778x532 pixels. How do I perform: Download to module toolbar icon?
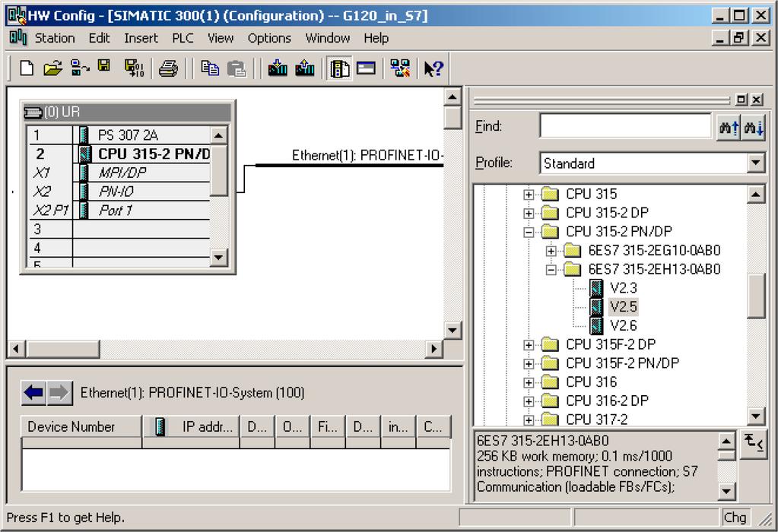point(278,68)
